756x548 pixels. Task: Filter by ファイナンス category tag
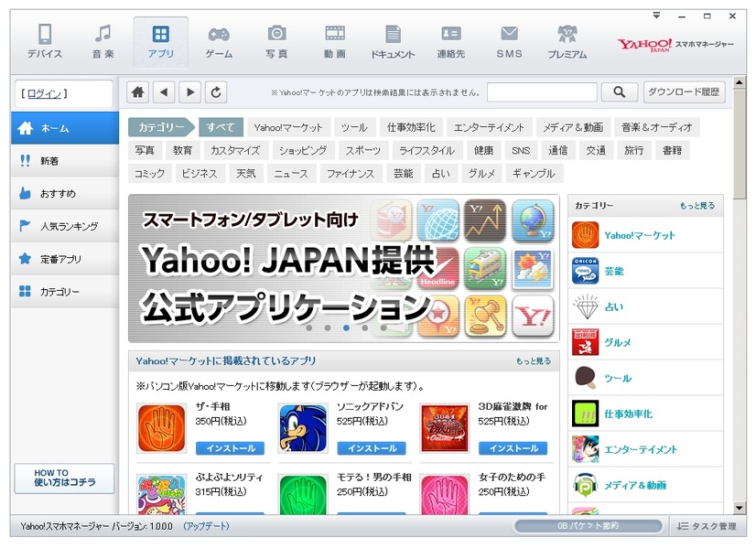351,174
